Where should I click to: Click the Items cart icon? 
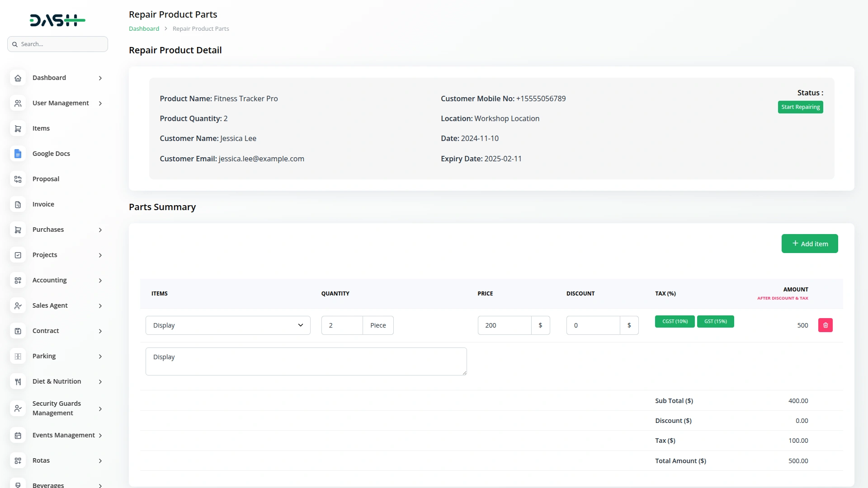click(18, 129)
